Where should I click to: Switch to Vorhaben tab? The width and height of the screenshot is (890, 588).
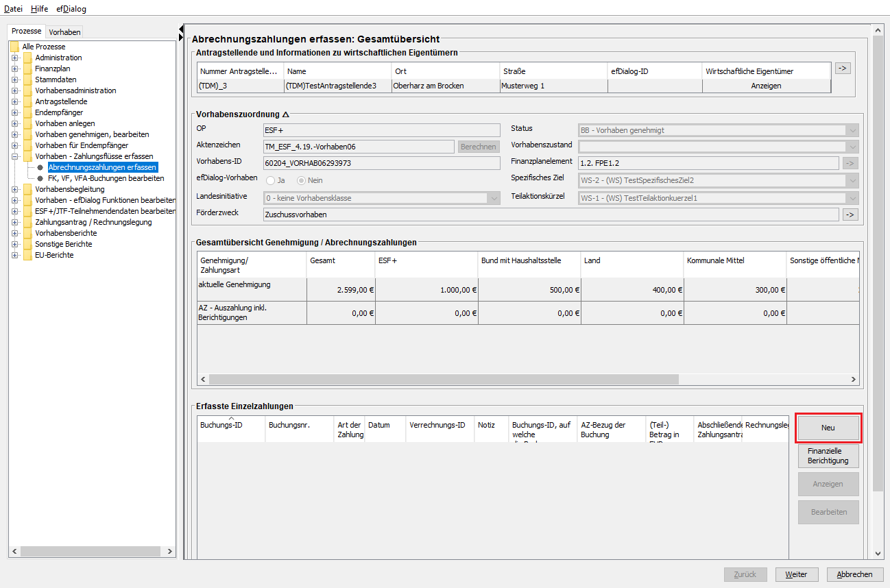pos(64,32)
